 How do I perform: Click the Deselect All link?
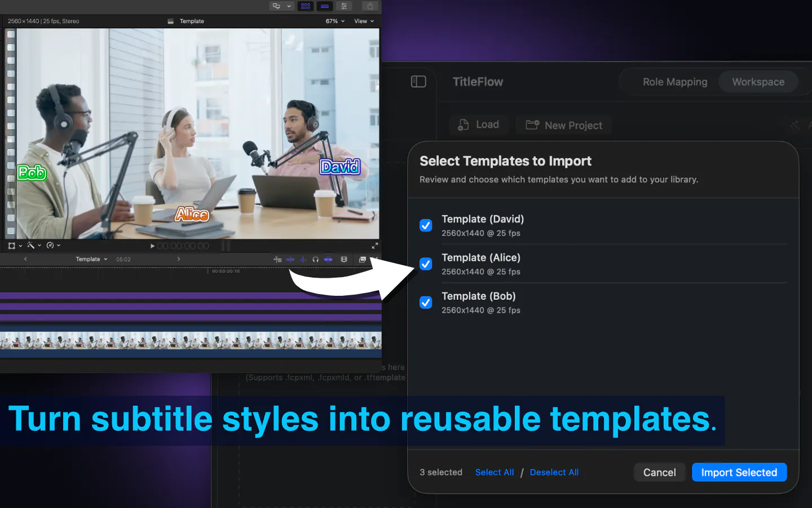point(554,472)
